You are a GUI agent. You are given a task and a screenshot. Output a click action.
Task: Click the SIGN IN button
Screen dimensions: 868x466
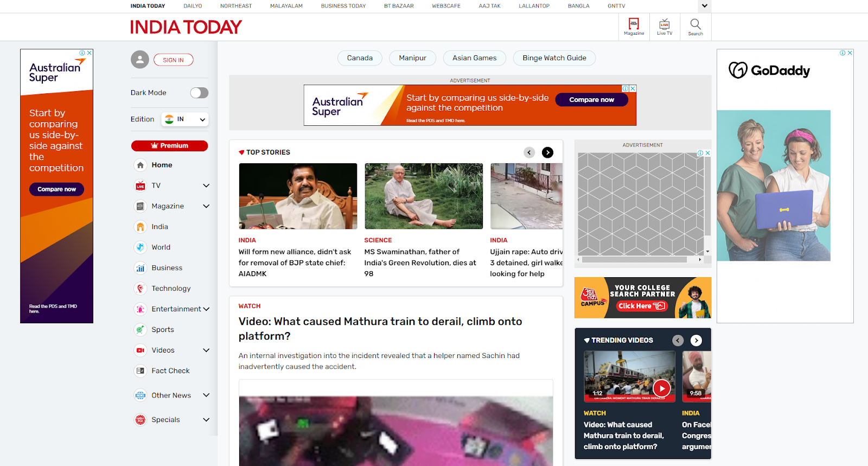pyautogui.click(x=174, y=60)
